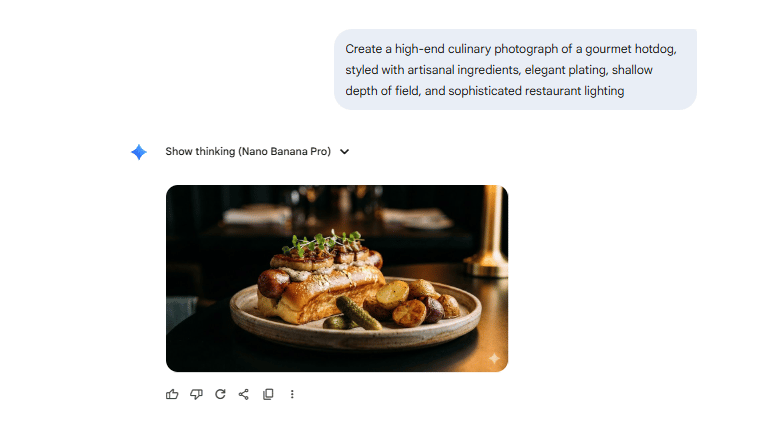
Task: Click the pickle in the generated image
Action: (358, 313)
